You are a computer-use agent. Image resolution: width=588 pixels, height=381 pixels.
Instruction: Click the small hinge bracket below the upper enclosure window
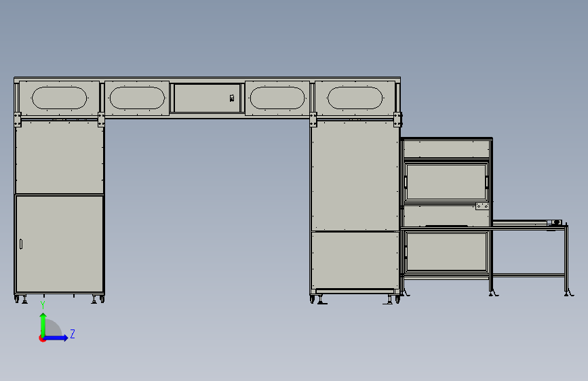pyautogui.click(x=482, y=206)
